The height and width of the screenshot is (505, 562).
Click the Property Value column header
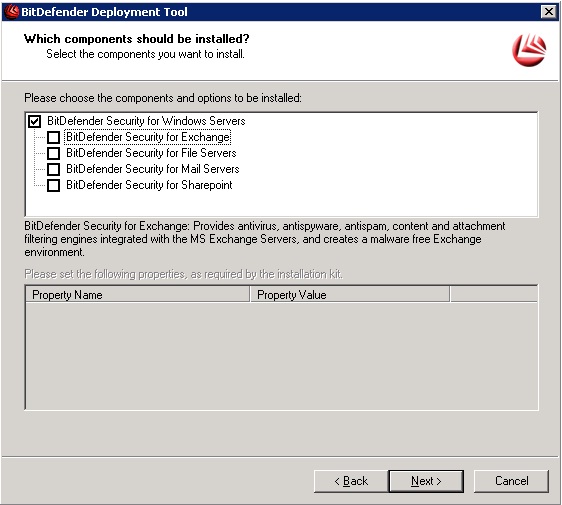[x=350, y=295]
